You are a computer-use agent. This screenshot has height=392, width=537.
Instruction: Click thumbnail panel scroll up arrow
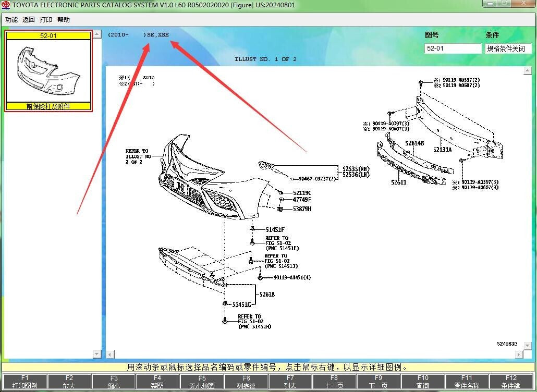97,34
